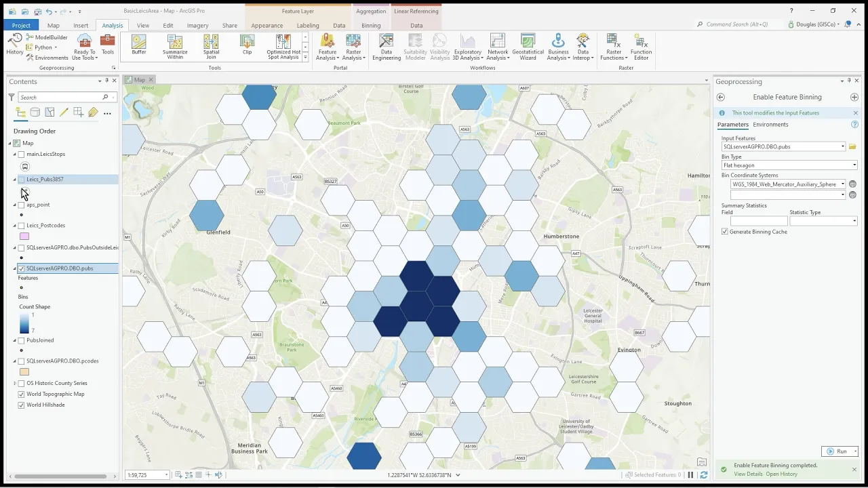Toggle aps_point layer visibility
868x488 pixels.
[21, 205]
